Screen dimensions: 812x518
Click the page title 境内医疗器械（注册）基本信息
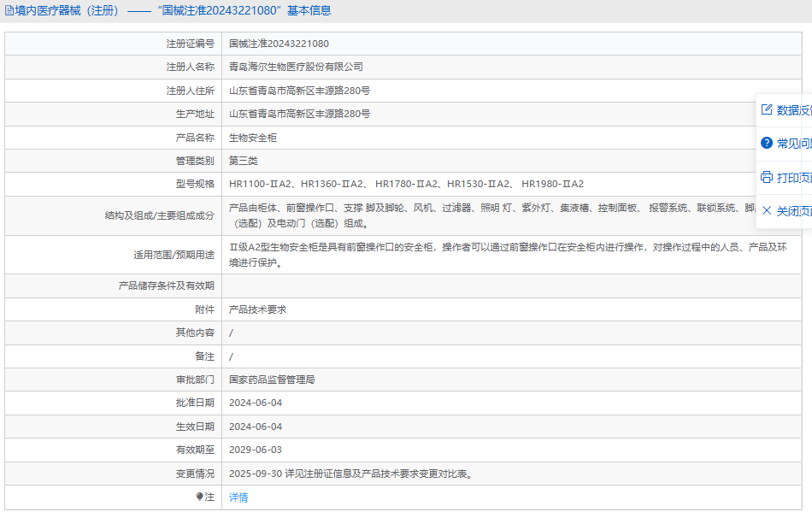coord(173,10)
